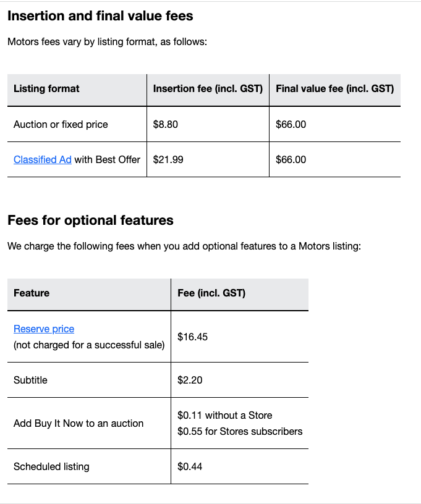Click the '$0.55 for Stores subscribers' text

(240, 431)
